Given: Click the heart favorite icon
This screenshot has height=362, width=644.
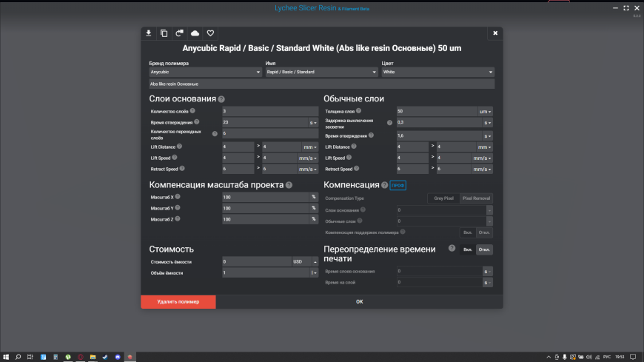Looking at the screenshot, I should pyautogui.click(x=210, y=33).
